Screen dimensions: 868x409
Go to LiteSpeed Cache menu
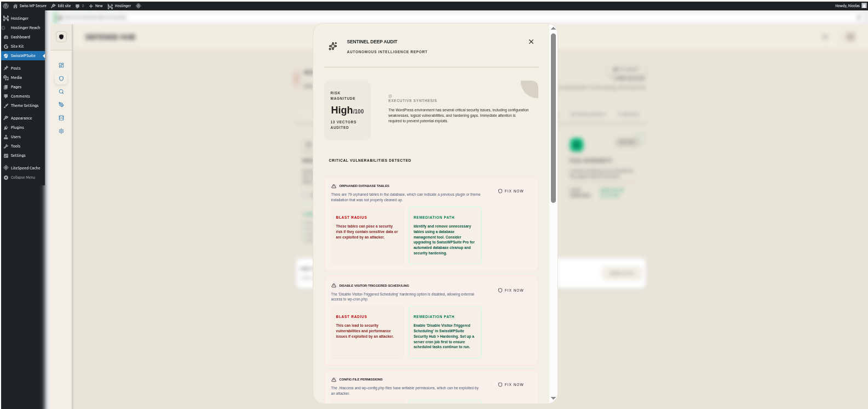[25, 168]
